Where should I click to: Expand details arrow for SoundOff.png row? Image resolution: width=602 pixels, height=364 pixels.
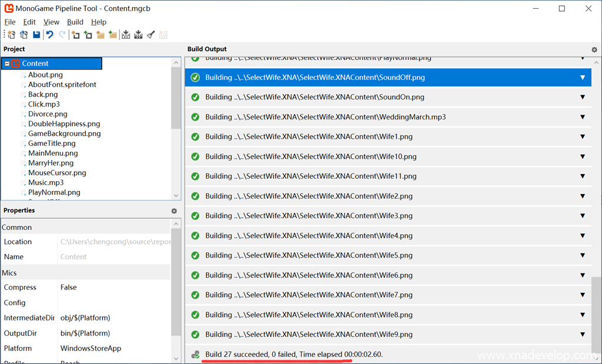pos(583,78)
